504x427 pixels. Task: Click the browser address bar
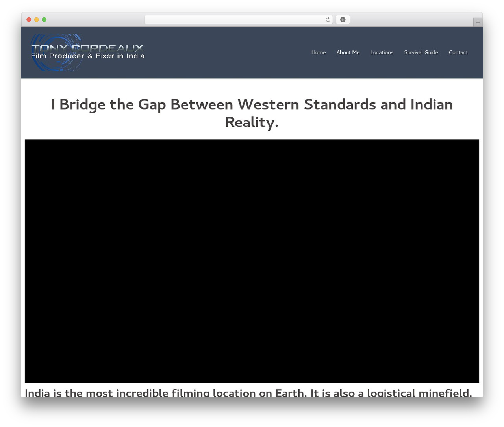(238, 20)
